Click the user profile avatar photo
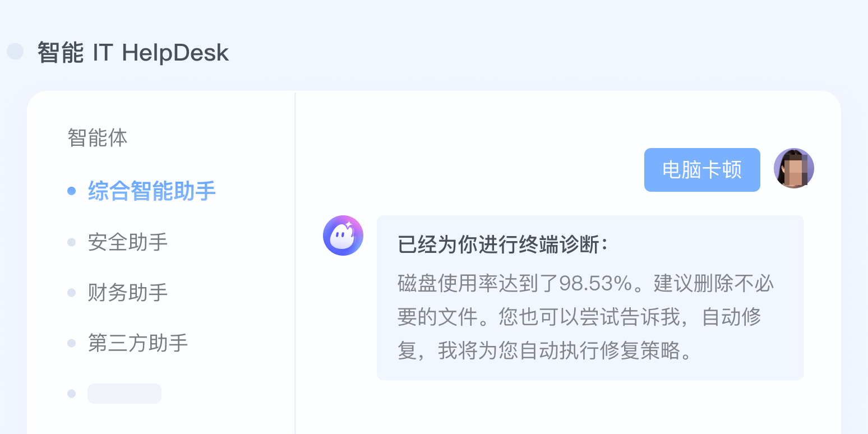The image size is (868, 434). 793,168
